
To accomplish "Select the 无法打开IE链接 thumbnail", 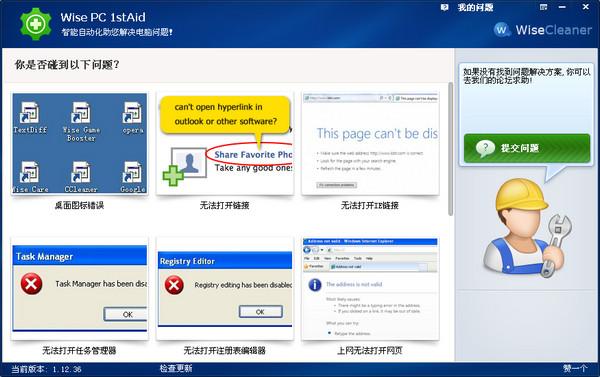I will coord(370,143).
